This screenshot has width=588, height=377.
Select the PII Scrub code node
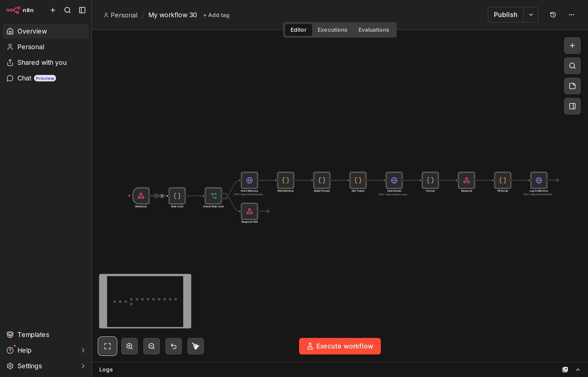[x=503, y=180]
